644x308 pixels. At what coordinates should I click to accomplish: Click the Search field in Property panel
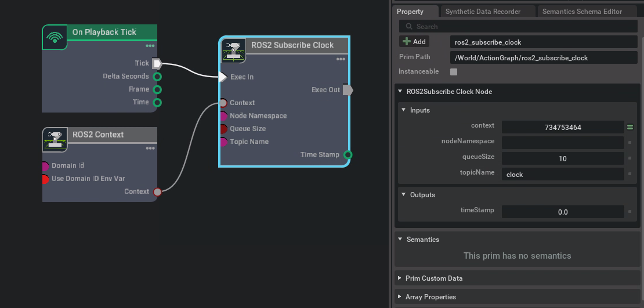[518, 26]
